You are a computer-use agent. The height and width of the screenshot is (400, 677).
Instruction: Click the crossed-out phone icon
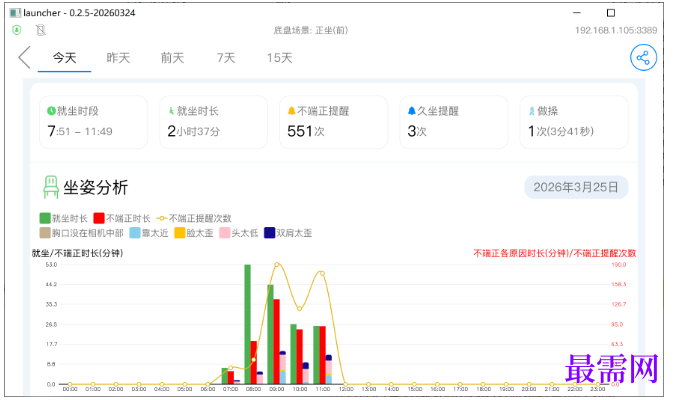pos(41,30)
